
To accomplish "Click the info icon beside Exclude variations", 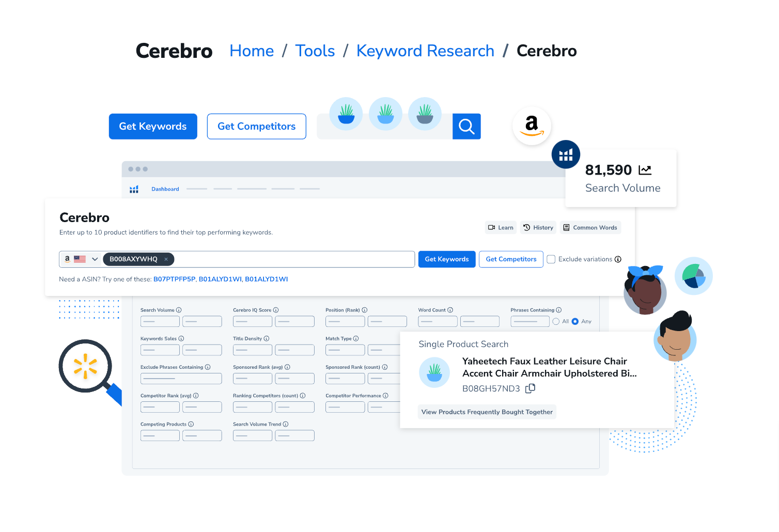I will (x=618, y=259).
